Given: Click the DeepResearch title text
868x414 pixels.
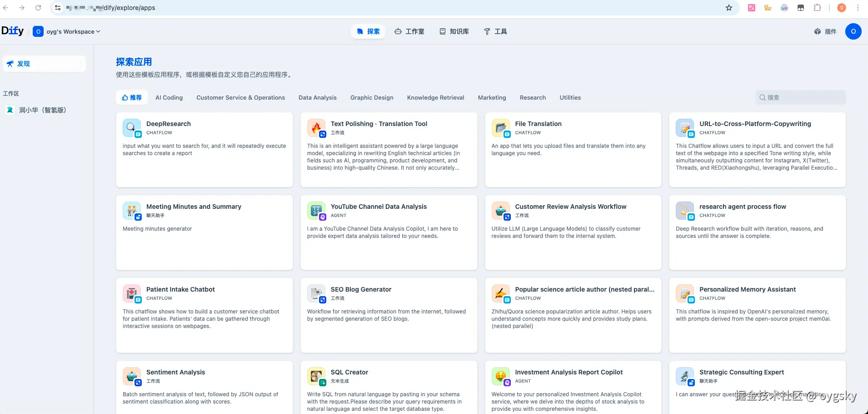Looking at the screenshot, I should click(x=169, y=124).
